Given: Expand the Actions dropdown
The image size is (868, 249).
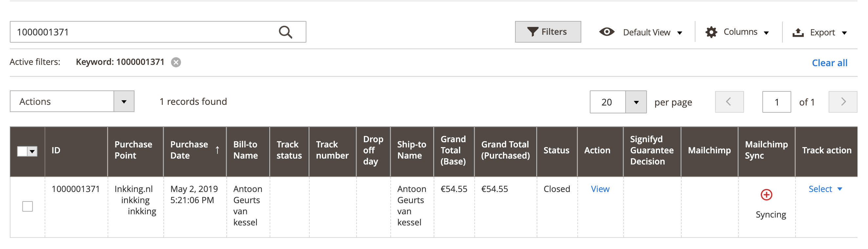Looking at the screenshot, I should point(124,102).
